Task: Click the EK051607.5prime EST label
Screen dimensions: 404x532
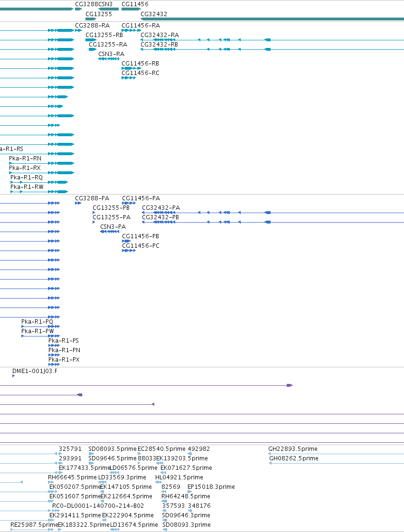Action: point(75,496)
